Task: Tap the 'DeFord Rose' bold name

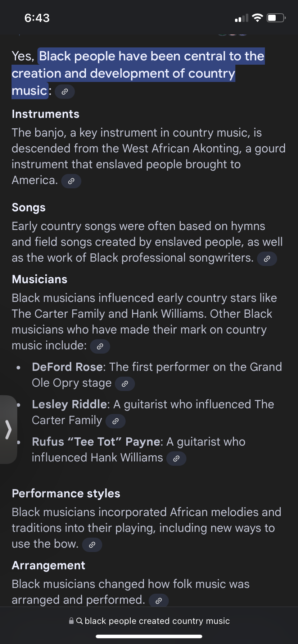Action: (67, 367)
